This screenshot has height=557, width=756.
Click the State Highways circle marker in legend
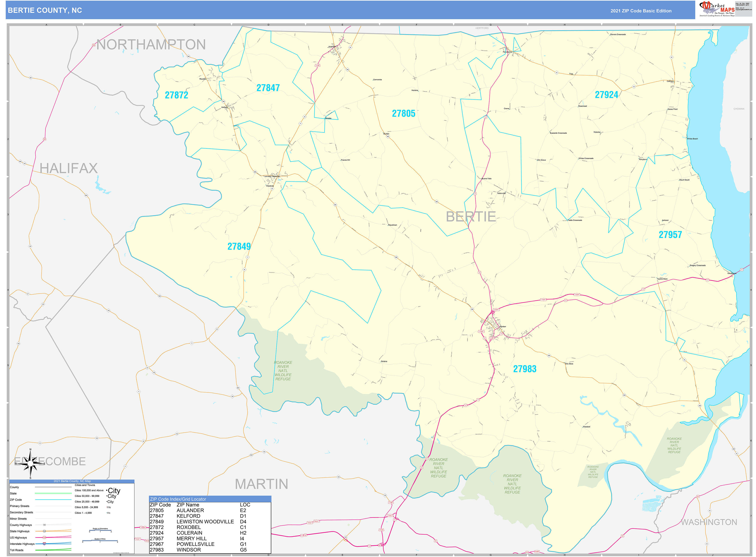44,531
